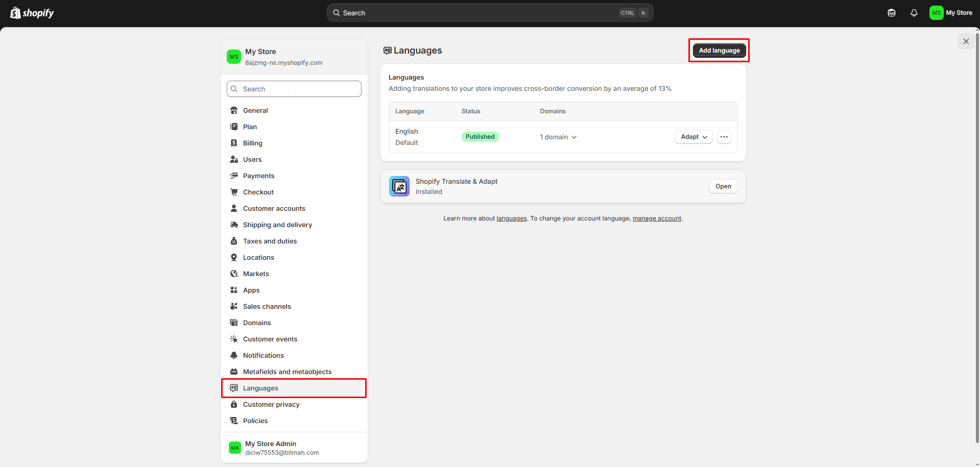Open the three-dot menu for English
Image resolution: width=980 pixels, height=467 pixels.
[x=724, y=137]
